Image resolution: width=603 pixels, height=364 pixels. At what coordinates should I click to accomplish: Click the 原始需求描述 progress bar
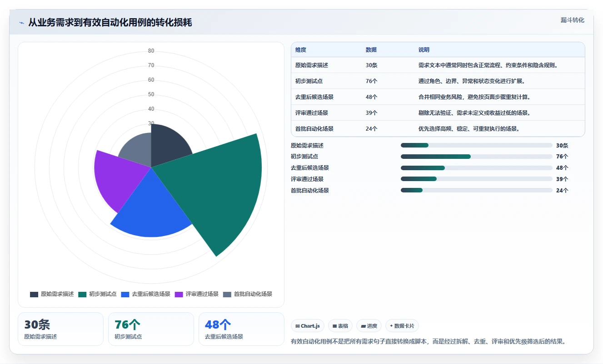[x=477, y=145]
